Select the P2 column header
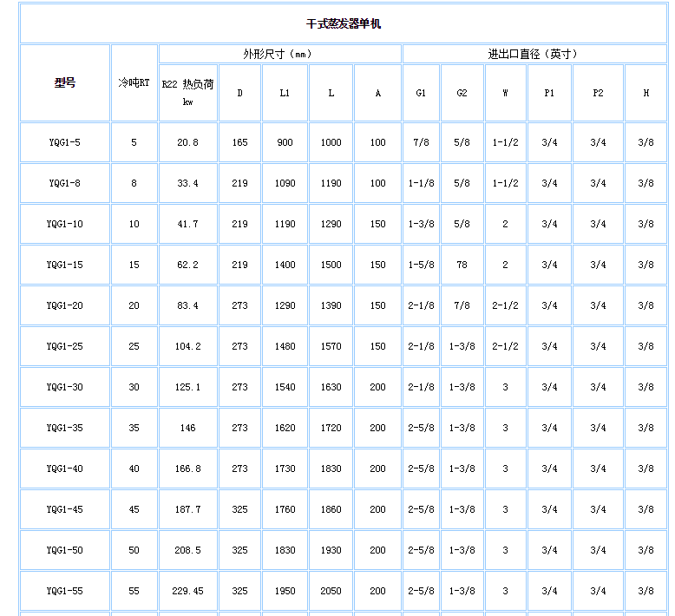The height and width of the screenshot is (616, 675). [598, 93]
